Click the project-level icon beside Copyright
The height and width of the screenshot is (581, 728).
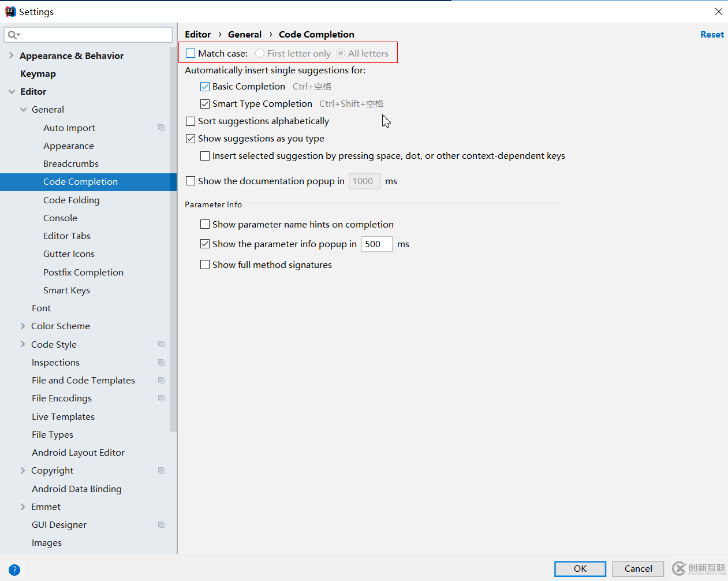[x=162, y=471]
